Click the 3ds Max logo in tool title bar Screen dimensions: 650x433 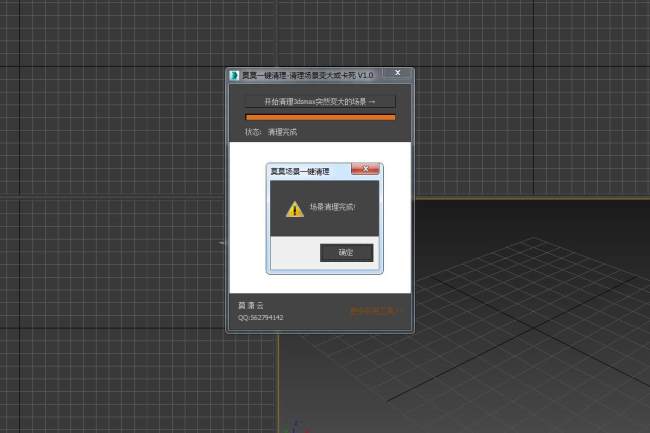pyautogui.click(x=234, y=75)
